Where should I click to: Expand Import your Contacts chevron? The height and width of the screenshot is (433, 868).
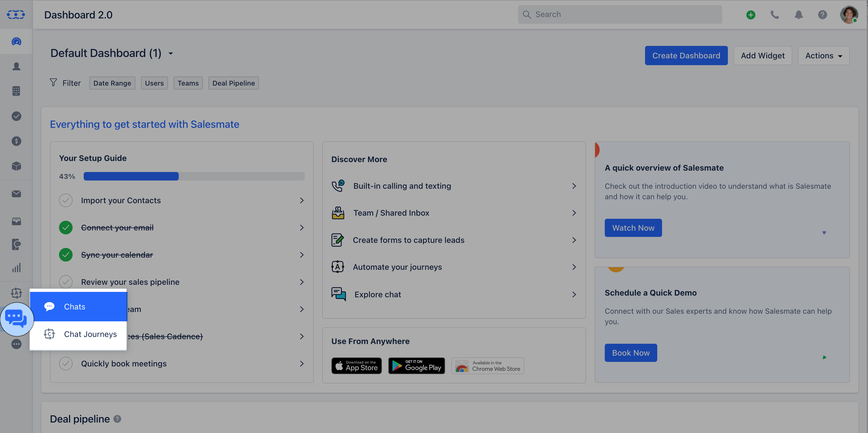point(302,200)
